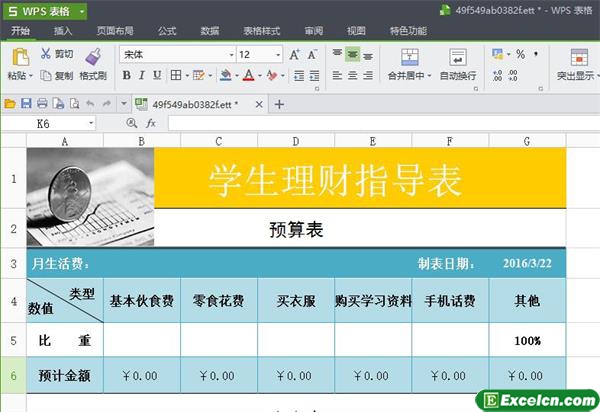Click the Copy (复制) icon
Image resolution: width=600 pixels, height=412 pixels.
click(46, 76)
